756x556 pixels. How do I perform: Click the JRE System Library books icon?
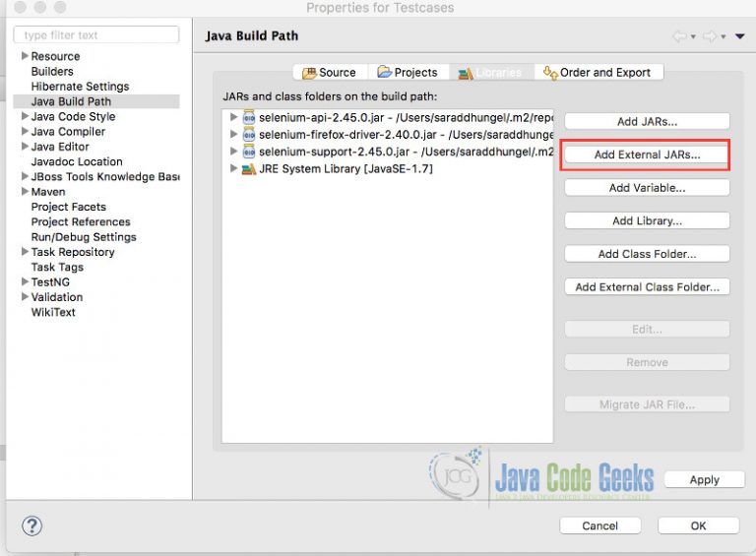[249, 169]
